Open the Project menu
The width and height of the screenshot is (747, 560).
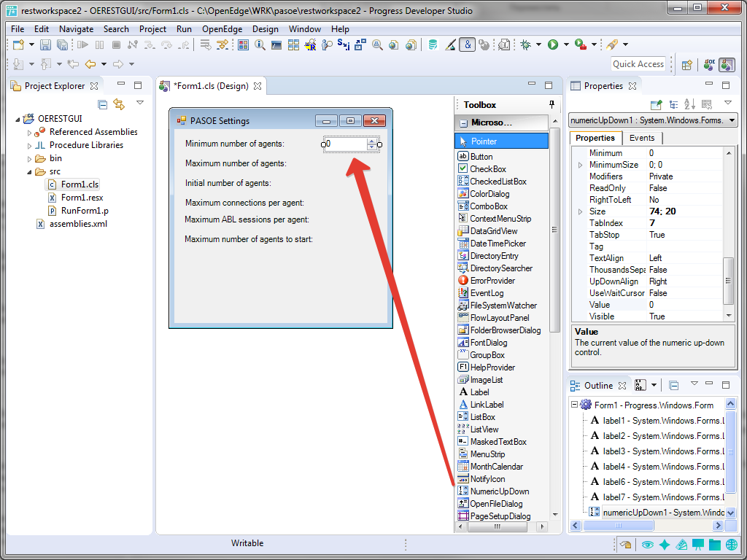click(152, 29)
